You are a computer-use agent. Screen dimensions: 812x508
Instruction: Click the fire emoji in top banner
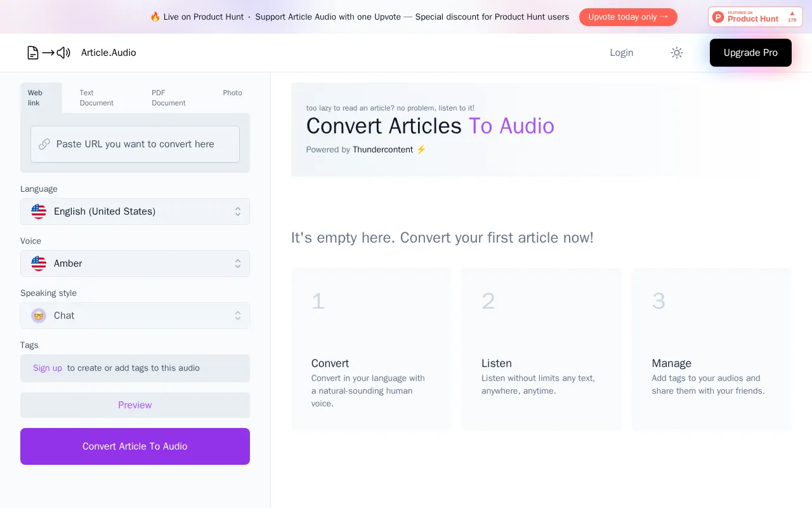[x=155, y=17]
